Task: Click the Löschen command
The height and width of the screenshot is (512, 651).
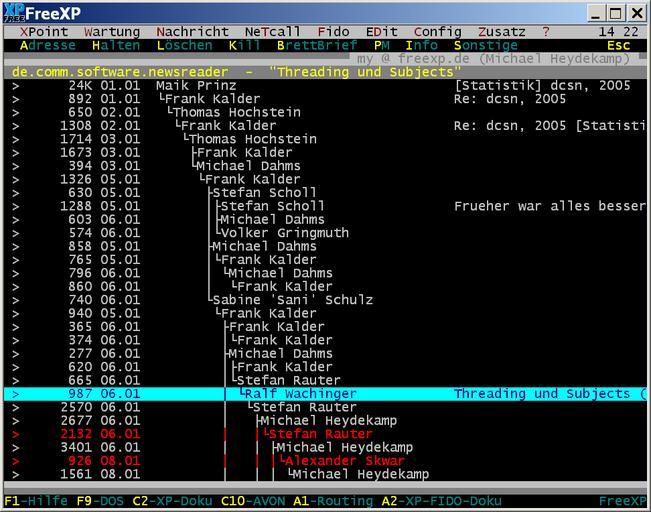Action: click(x=184, y=46)
